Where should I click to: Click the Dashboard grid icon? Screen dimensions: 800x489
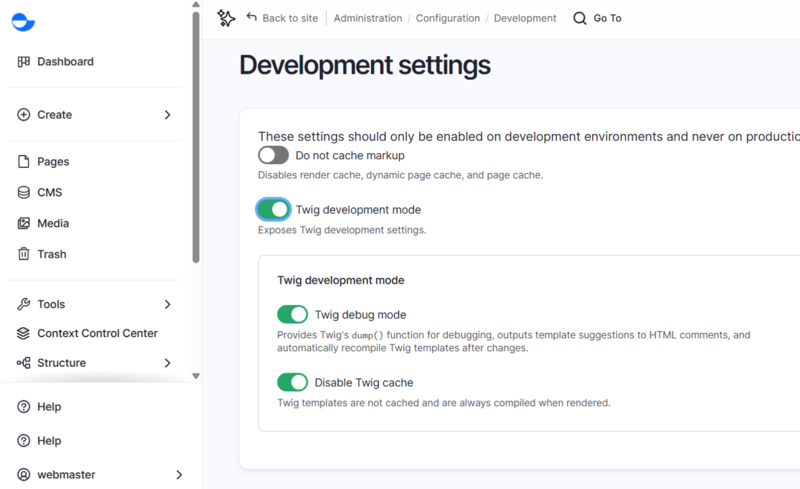point(23,62)
